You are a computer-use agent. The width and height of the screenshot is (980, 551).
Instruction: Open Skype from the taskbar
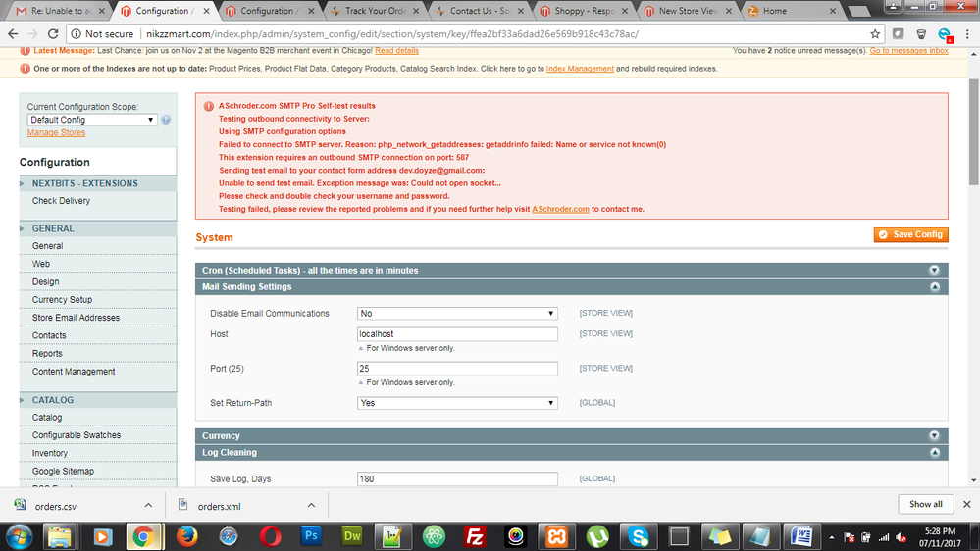pos(639,536)
